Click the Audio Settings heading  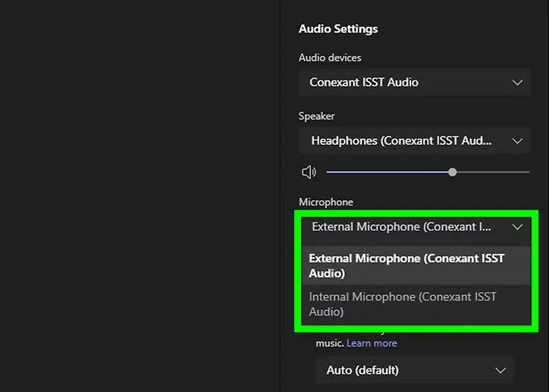[x=338, y=29]
